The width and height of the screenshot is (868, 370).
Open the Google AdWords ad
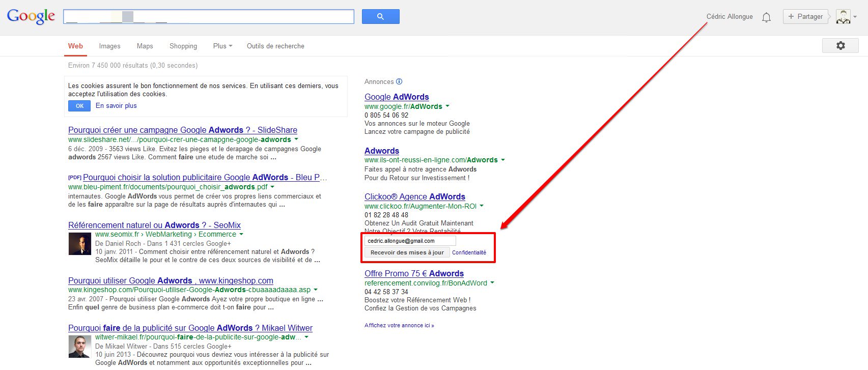[397, 97]
